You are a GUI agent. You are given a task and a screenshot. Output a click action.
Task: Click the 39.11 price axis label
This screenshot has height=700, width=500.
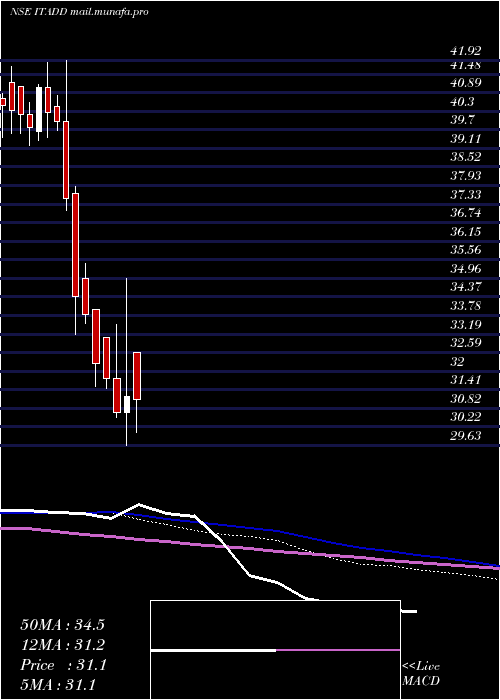(x=466, y=138)
